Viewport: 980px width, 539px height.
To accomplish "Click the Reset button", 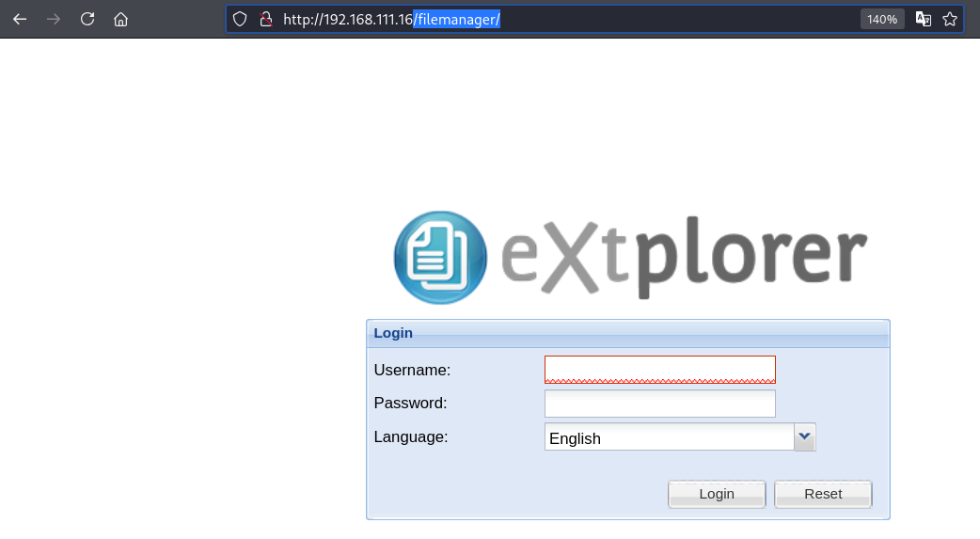I will (x=823, y=494).
